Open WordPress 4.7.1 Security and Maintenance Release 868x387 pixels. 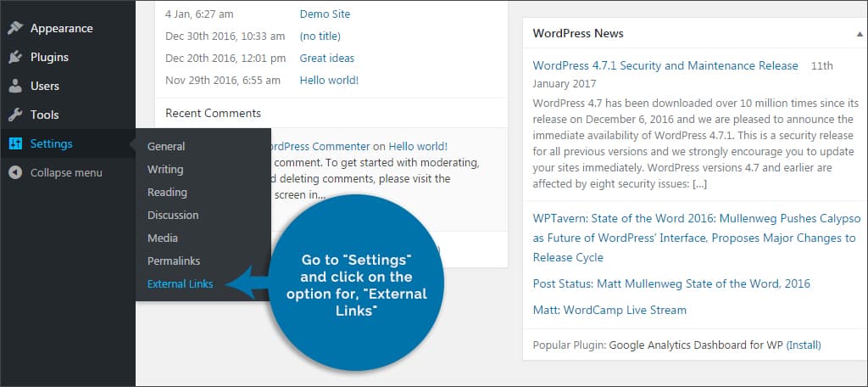665,65
